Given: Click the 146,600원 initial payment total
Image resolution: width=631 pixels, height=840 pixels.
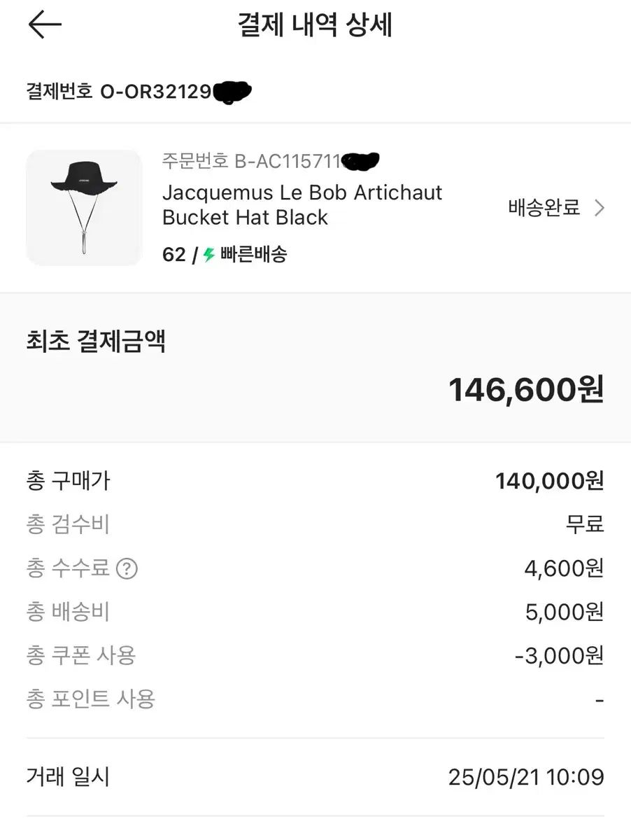Looking at the screenshot, I should point(525,389).
